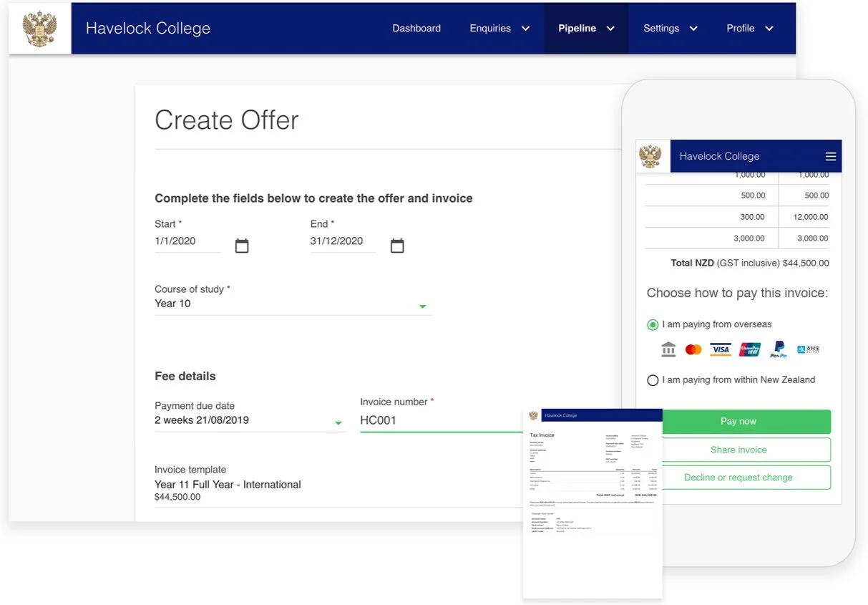Open the mobile hamburger menu

[830, 156]
